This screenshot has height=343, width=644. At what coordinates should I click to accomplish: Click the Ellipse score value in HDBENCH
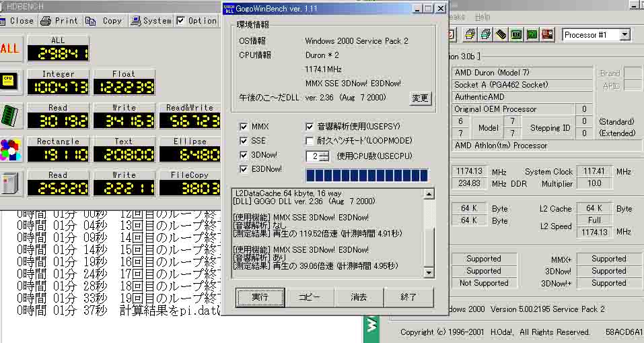coord(190,154)
